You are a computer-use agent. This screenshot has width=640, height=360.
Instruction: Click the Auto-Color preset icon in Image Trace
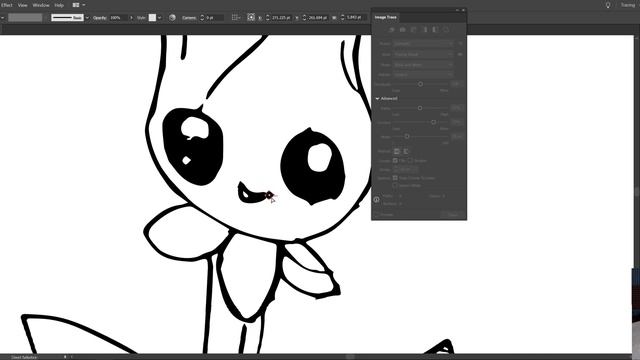[x=392, y=30]
